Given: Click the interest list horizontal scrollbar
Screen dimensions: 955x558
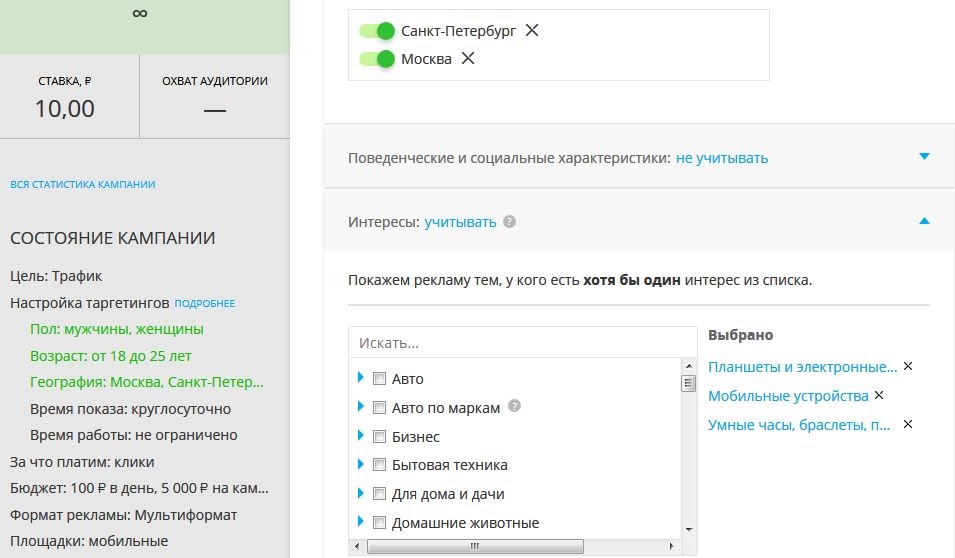Looking at the screenshot, I should (x=475, y=547).
